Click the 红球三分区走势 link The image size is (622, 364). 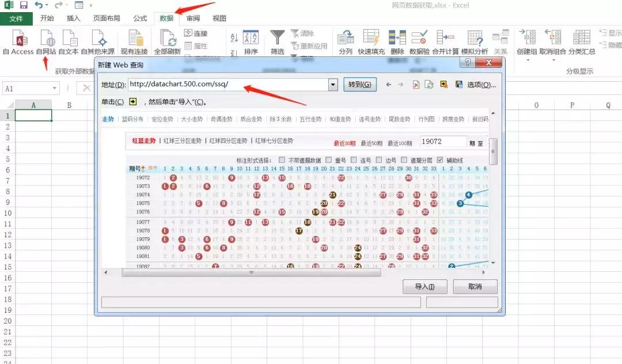[x=183, y=141]
